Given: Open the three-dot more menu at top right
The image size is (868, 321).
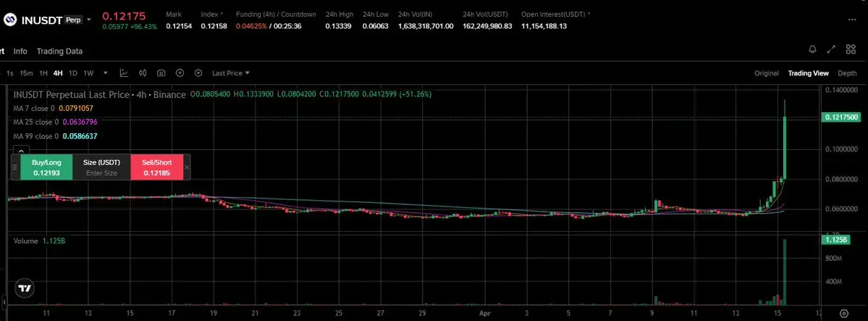Looking at the screenshot, I should [852, 19].
